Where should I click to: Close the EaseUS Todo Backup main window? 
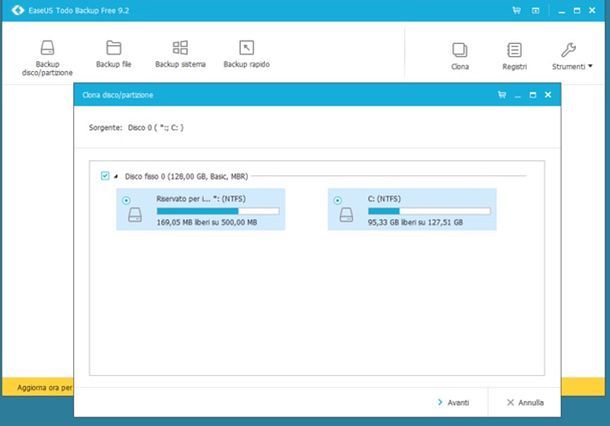[592, 11]
